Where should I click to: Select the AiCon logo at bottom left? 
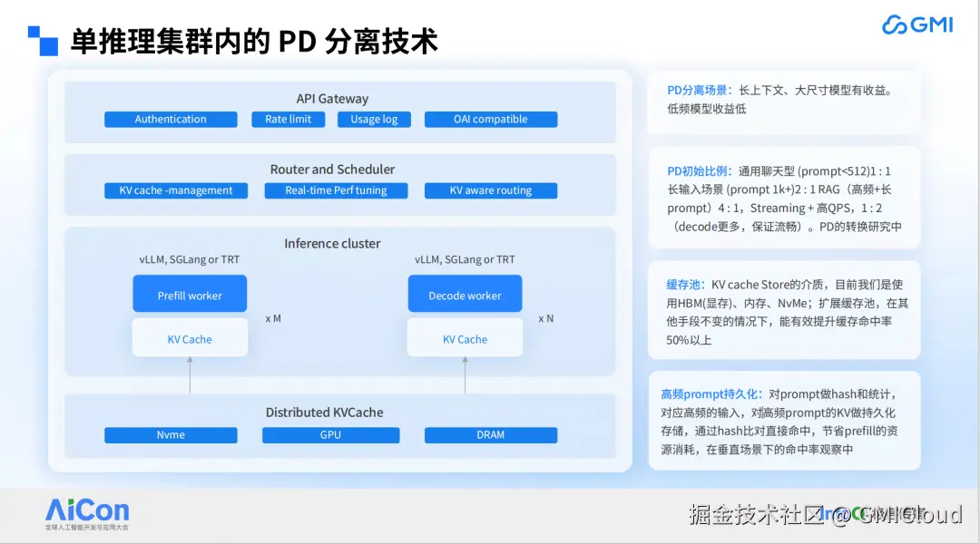tap(86, 512)
